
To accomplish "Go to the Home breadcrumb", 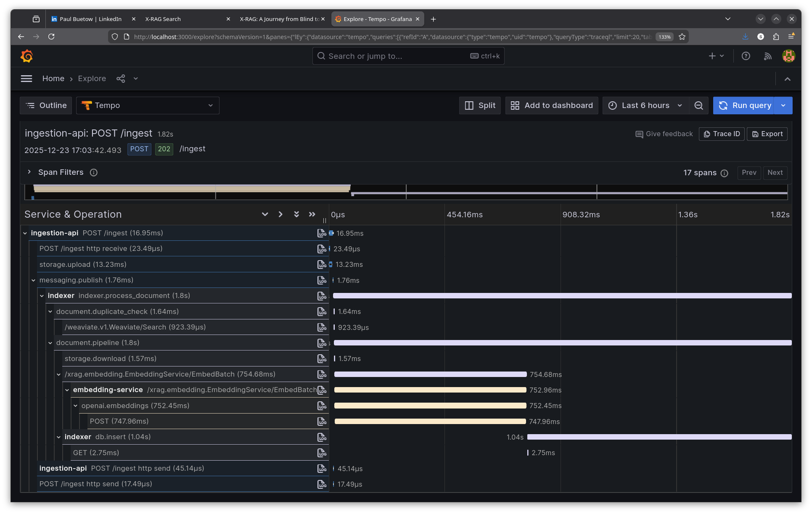I will point(53,79).
